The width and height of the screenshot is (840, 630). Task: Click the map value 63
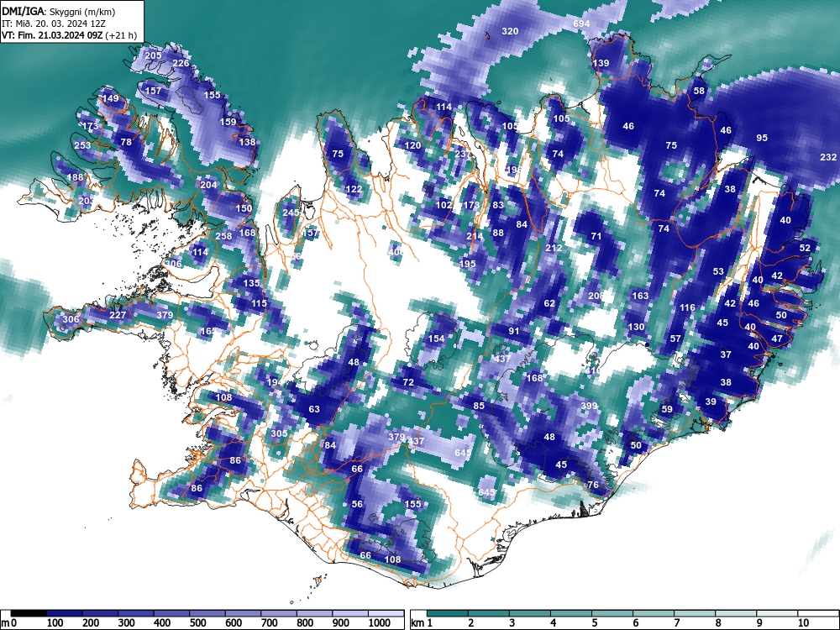[x=314, y=409]
